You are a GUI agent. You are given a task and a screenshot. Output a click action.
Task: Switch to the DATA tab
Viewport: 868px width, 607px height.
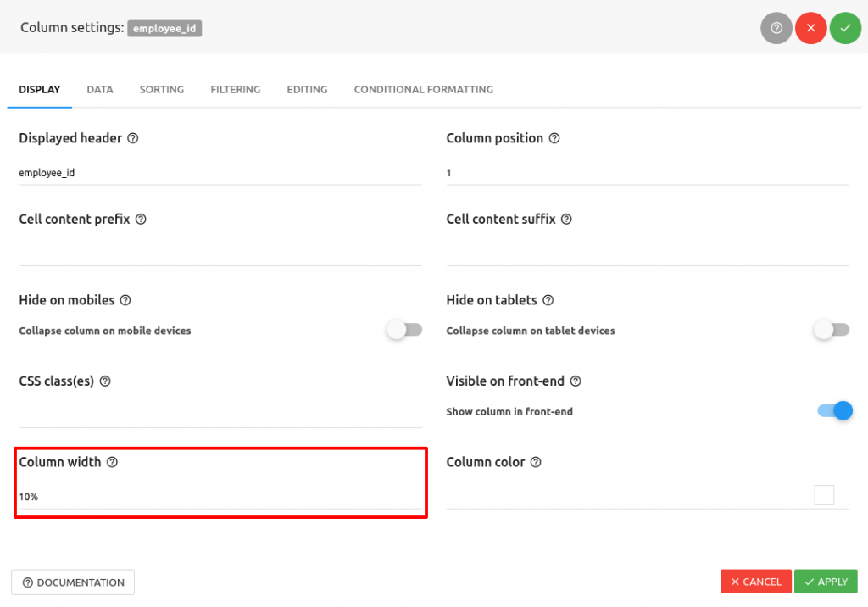point(100,90)
